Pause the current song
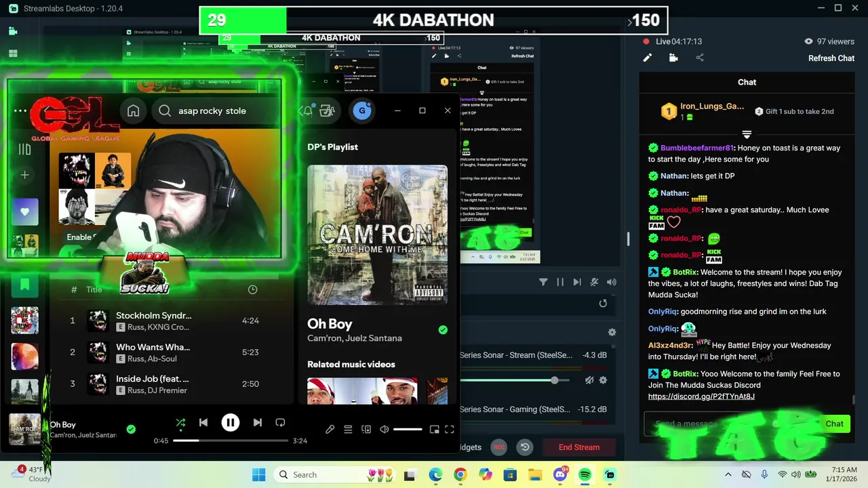868x488 pixels. 230,423
